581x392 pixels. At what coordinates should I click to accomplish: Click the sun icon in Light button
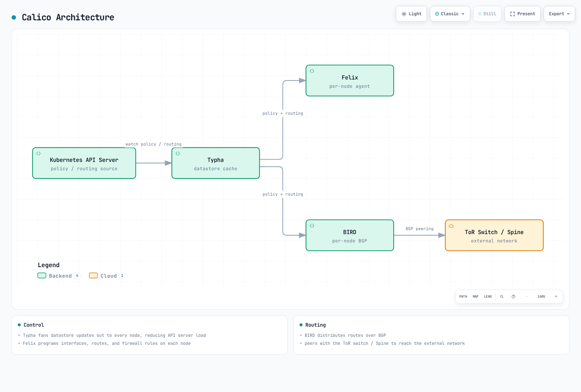click(x=404, y=14)
